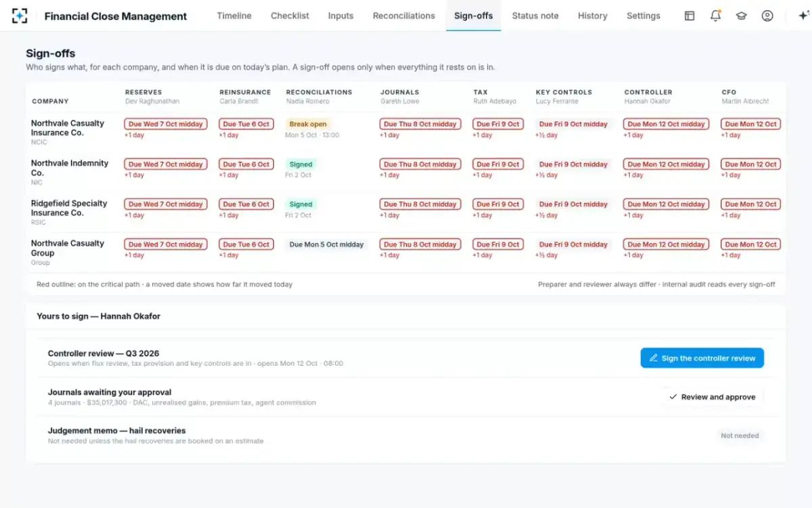This screenshot has height=508, width=812.
Task: Click Northvale Casualty Group reinsurance due chip
Action: pos(246,245)
